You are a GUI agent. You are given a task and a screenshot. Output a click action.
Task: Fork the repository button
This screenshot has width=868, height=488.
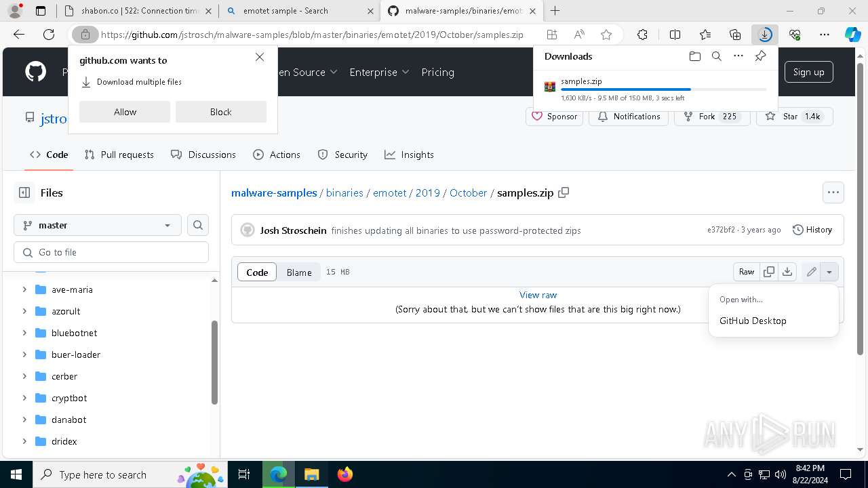click(711, 117)
